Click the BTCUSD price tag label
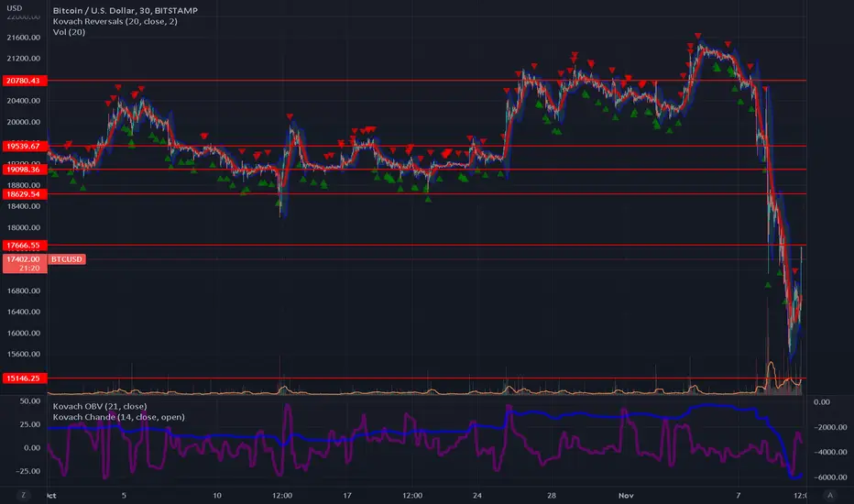This screenshot has width=854, height=504. 67,259
